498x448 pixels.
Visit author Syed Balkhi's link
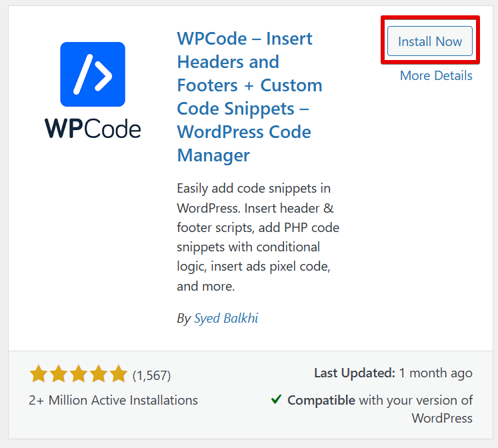(x=226, y=318)
